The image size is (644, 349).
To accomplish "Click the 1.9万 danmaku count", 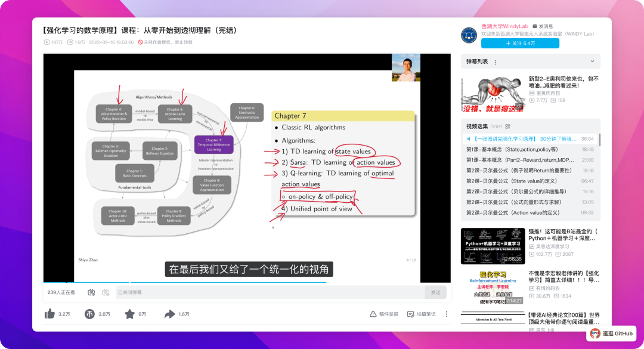I will click(76, 42).
